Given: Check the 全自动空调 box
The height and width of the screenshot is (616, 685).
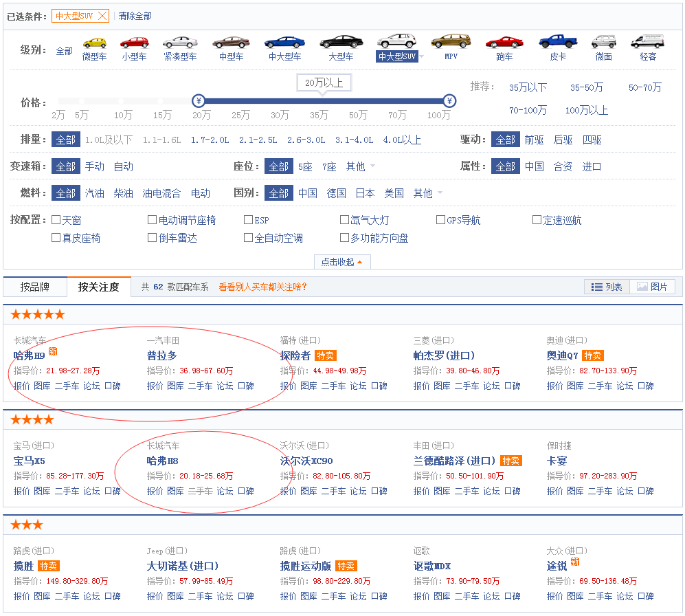Looking at the screenshot, I should [x=248, y=237].
